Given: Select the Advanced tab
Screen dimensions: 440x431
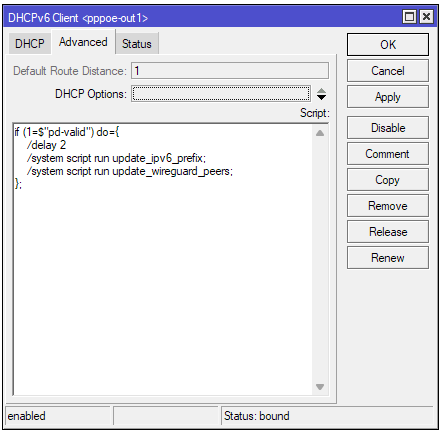Looking at the screenshot, I should [83, 42].
